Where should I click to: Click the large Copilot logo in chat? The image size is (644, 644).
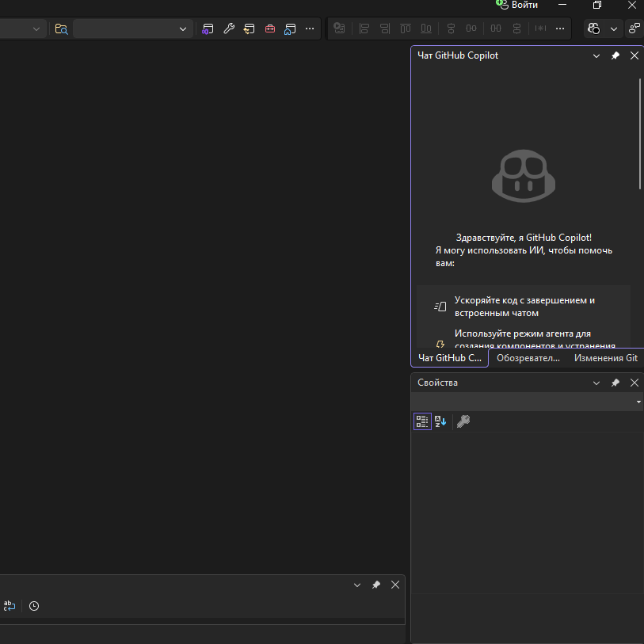pyautogui.click(x=524, y=176)
